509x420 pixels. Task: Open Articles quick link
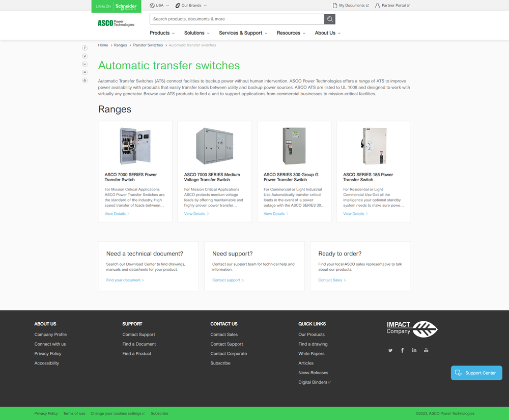tap(306, 363)
